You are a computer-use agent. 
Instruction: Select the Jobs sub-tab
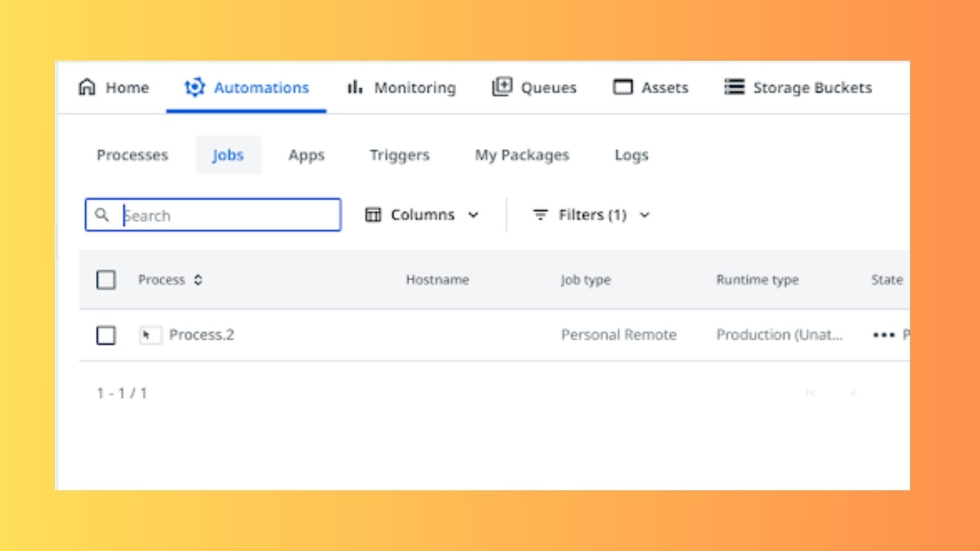[228, 155]
